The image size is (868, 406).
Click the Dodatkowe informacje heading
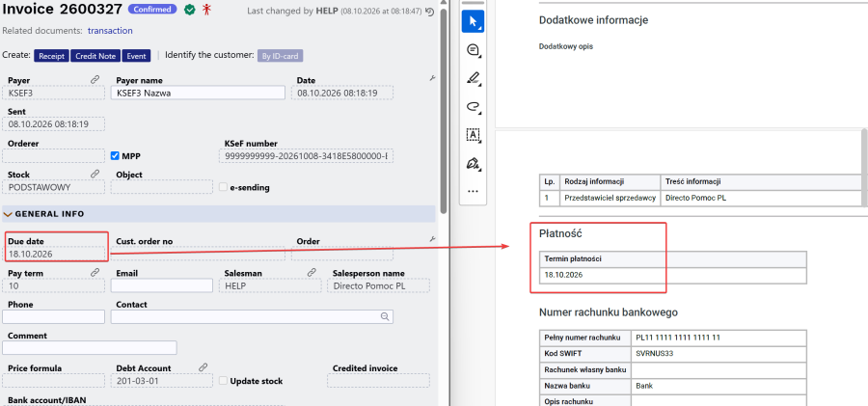[593, 20]
